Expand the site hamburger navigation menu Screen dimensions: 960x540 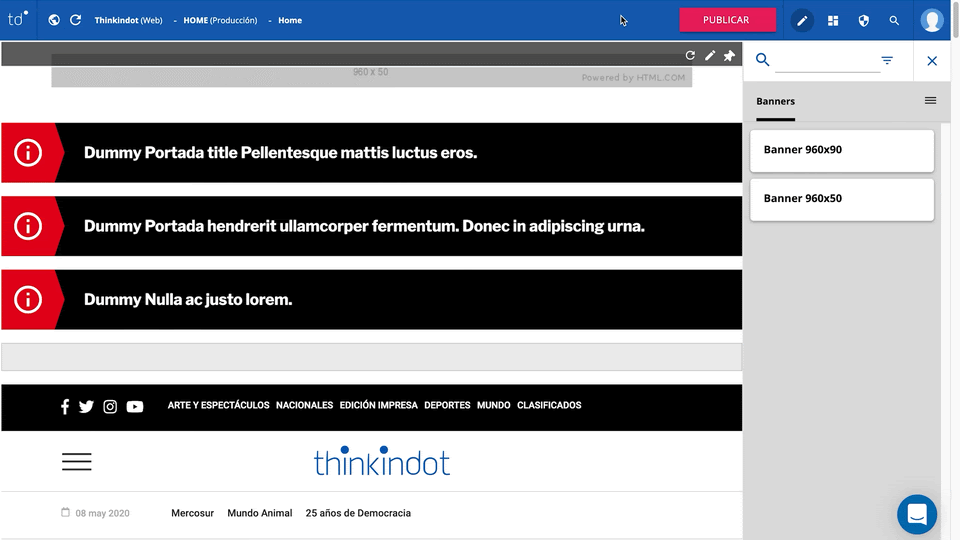point(77,461)
